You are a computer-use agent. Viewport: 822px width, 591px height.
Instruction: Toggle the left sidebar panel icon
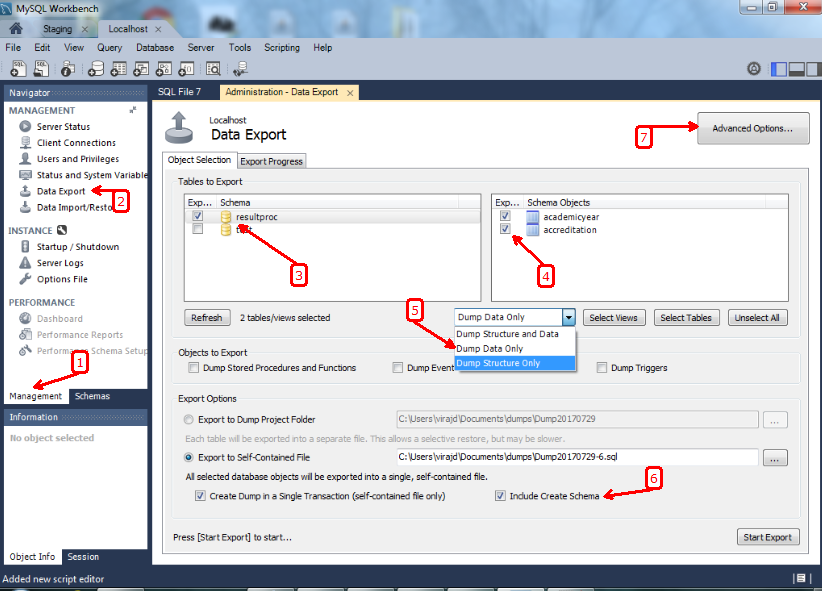click(x=779, y=69)
